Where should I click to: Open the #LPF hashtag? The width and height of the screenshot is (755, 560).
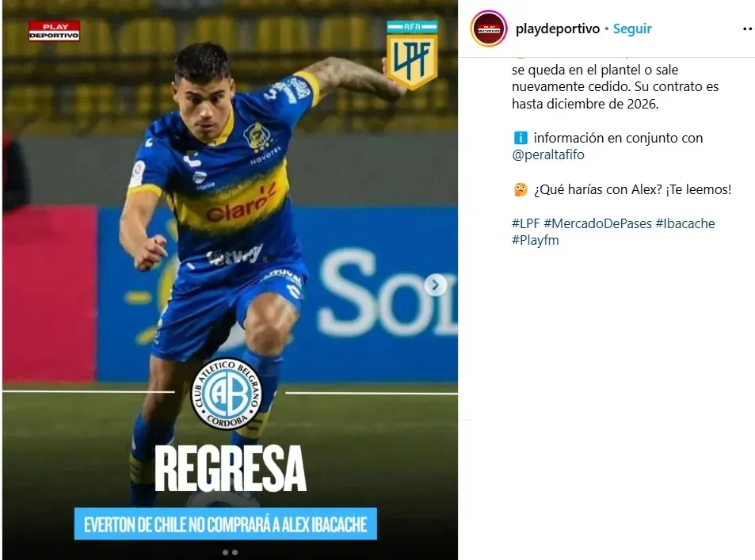point(525,223)
